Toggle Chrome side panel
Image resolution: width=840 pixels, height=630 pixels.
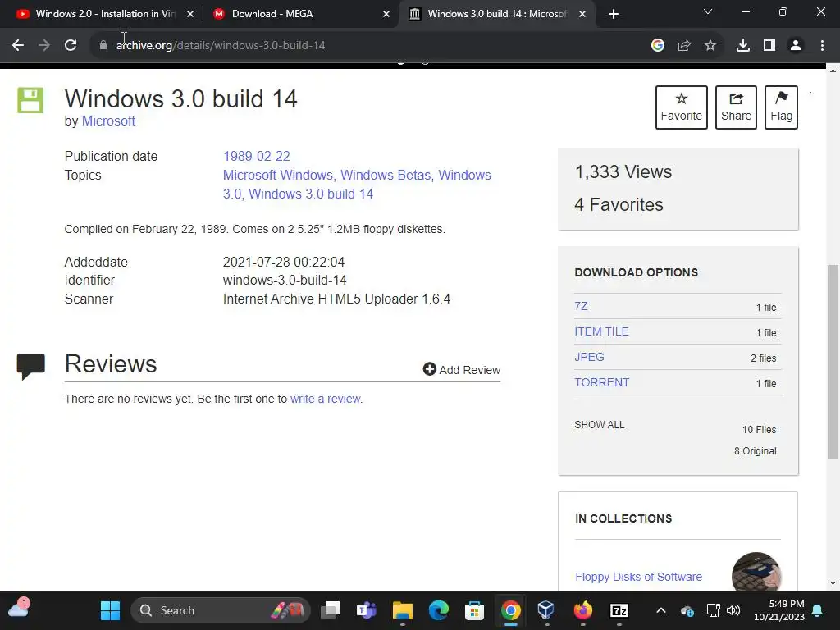[x=769, y=46]
